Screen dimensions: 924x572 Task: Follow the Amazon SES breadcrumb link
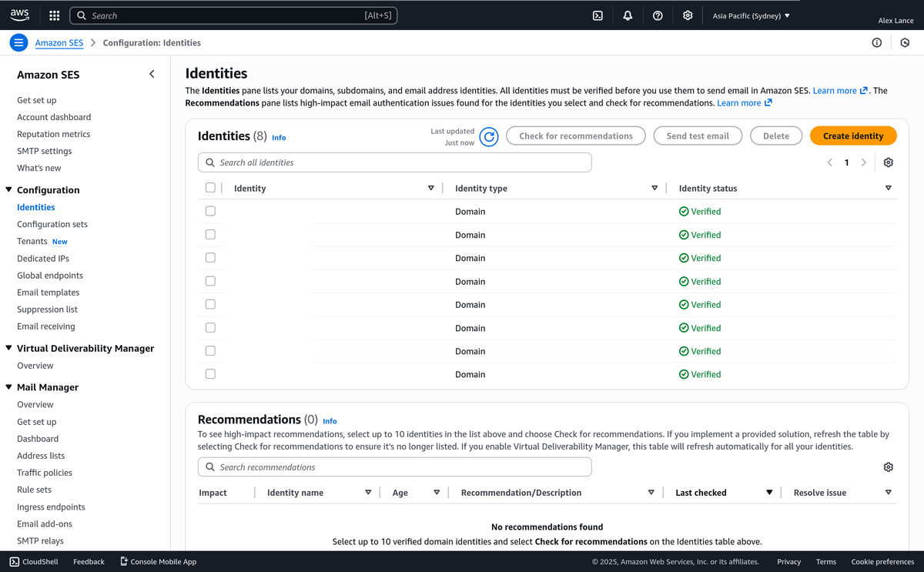click(x=59, y=43)
